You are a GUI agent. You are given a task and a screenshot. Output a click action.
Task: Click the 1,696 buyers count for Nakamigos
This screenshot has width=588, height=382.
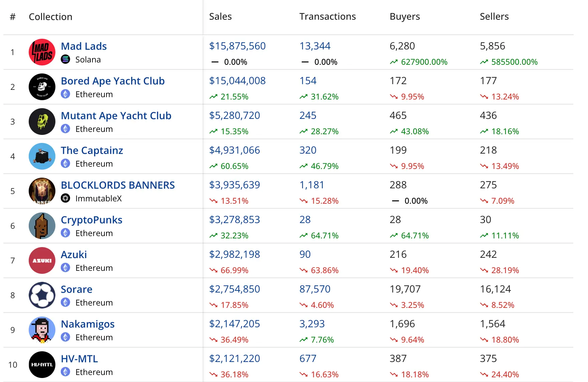click(402, 324)
